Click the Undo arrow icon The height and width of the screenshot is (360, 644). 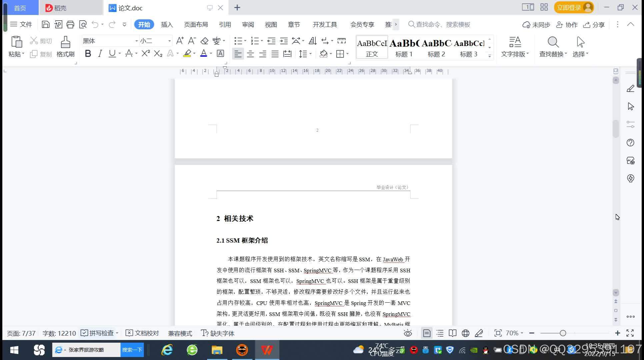pyautogui.click(x=95, y=24)
